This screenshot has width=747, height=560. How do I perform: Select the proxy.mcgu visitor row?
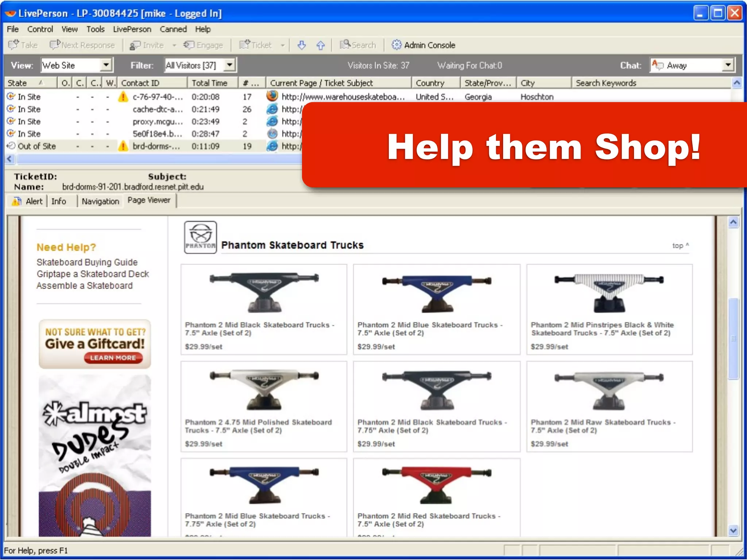[153, 121]
